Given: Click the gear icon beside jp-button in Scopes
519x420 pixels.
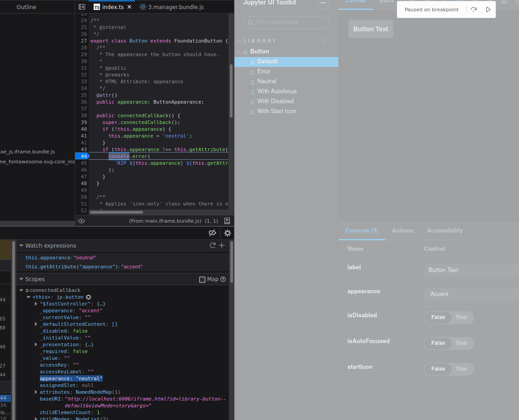Looking at the screenshot, I should (89, 297).
